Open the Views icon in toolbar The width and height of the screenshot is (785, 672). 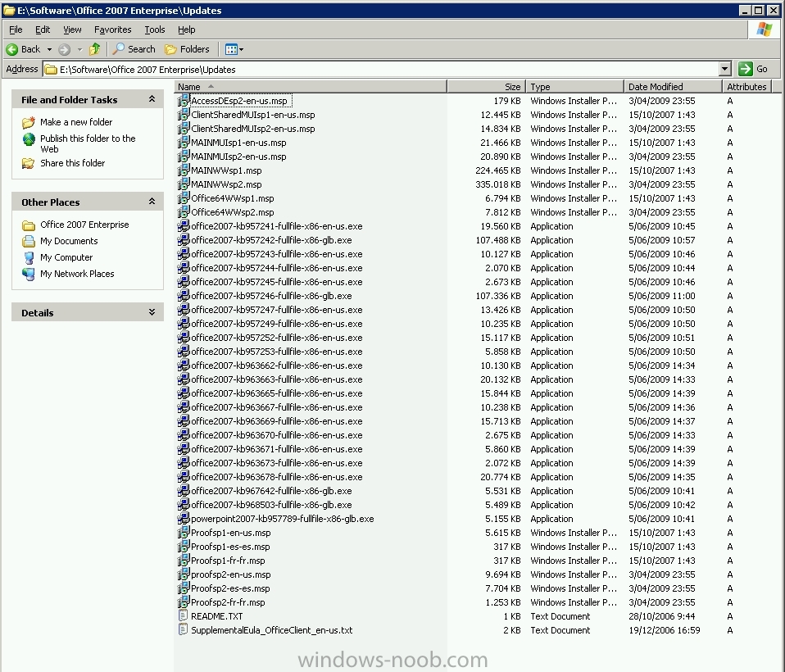(231, 49)
